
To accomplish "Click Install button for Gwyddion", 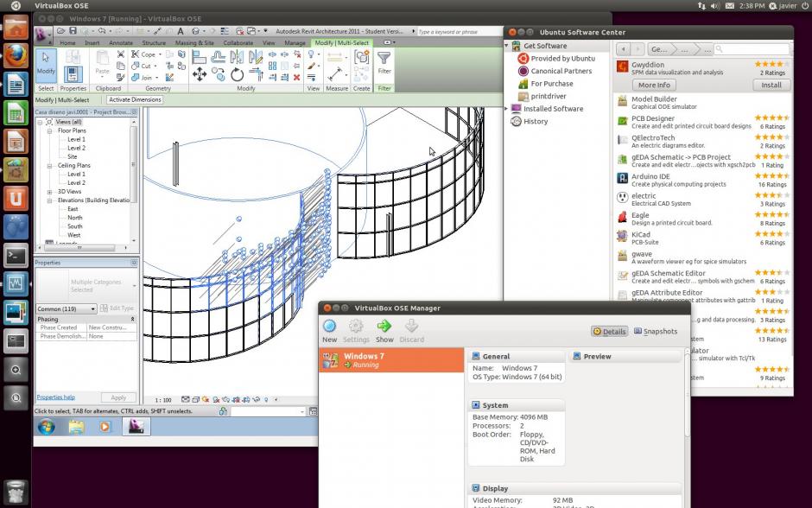I will point(771,85).
